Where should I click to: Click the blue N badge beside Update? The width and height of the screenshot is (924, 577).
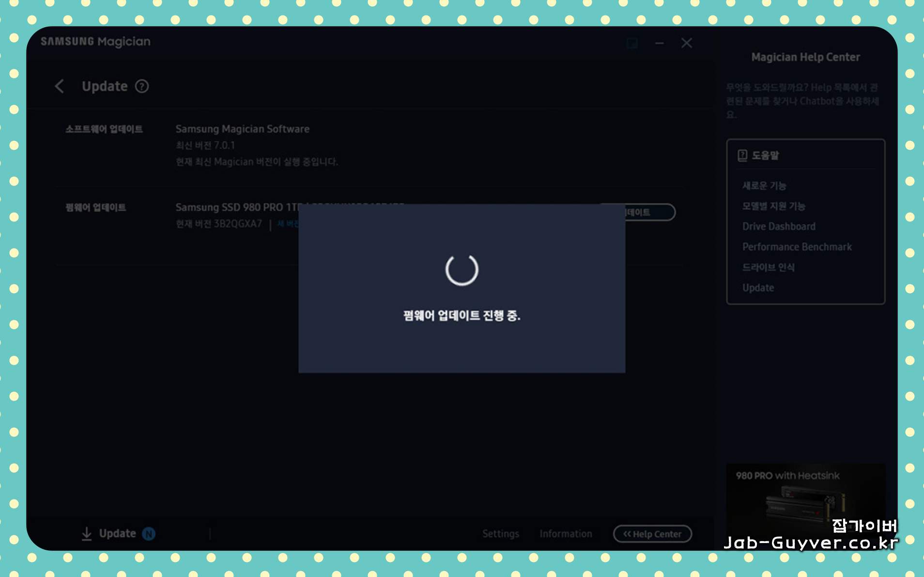tap(149, 533)
